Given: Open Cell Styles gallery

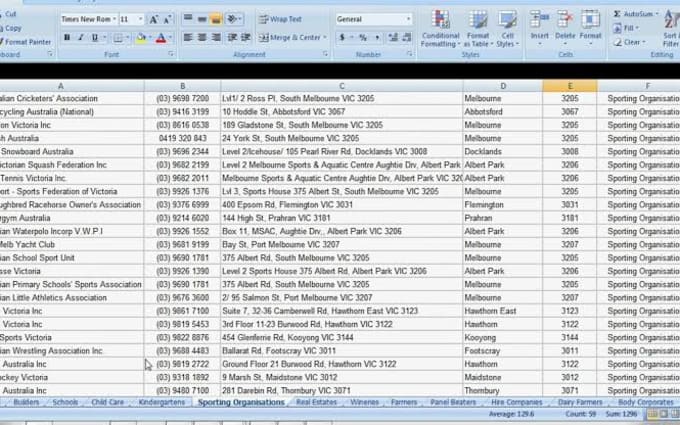Looking at the screenshot, I should [x=507, y=29].
